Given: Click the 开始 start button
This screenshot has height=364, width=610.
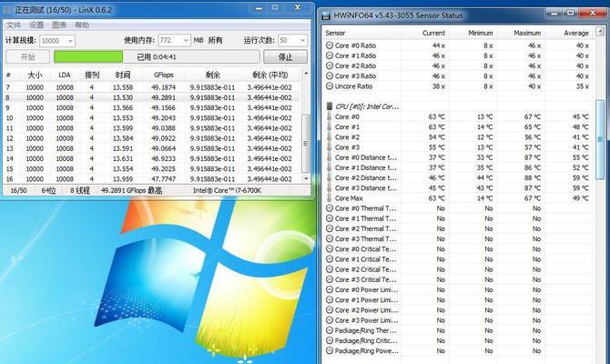Looking at the screenshot, I should click(x=27, y=56).
